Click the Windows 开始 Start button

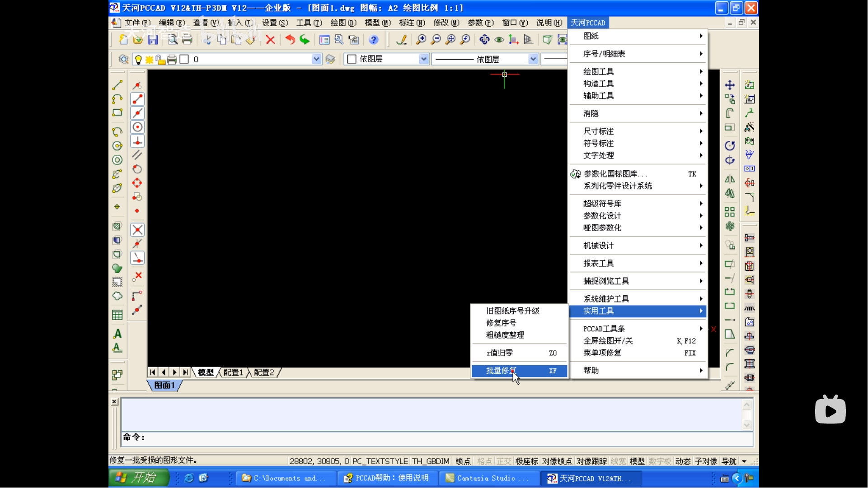pyautogui.click(x=139, y=478)
